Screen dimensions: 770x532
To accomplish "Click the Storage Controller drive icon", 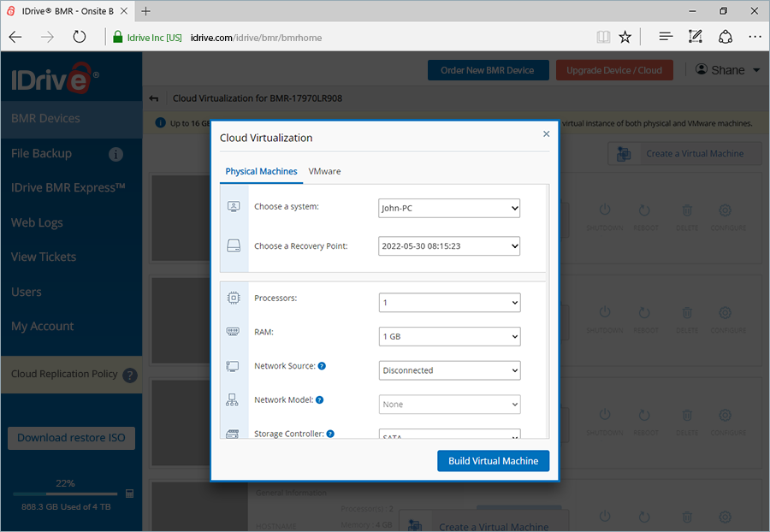I will point(234,433).
